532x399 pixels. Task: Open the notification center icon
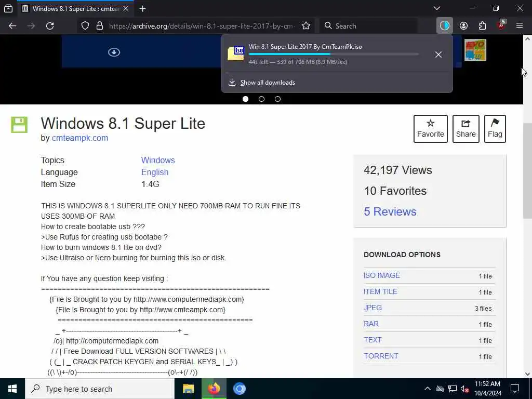pos(515,389)
